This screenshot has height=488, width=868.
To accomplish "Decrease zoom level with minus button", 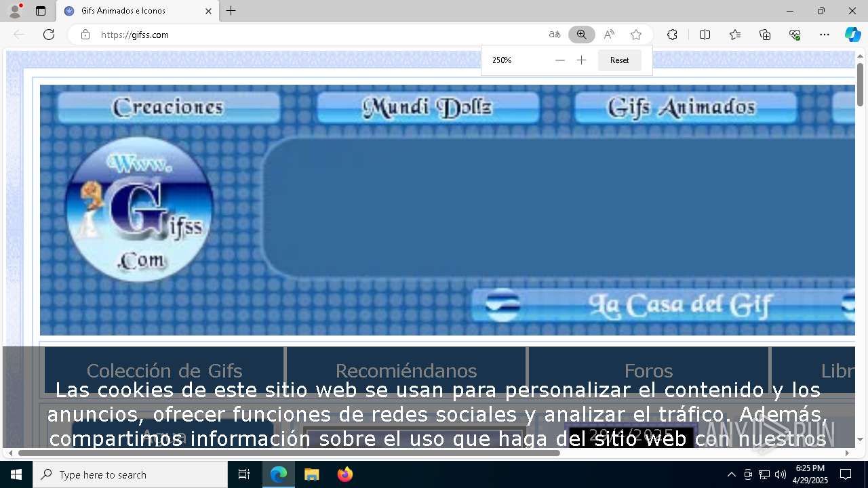I will pyautogui.click(x=559, y=60).
